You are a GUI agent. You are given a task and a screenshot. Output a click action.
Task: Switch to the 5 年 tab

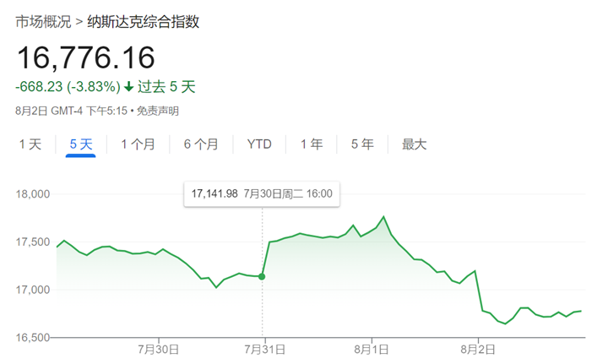362,144
